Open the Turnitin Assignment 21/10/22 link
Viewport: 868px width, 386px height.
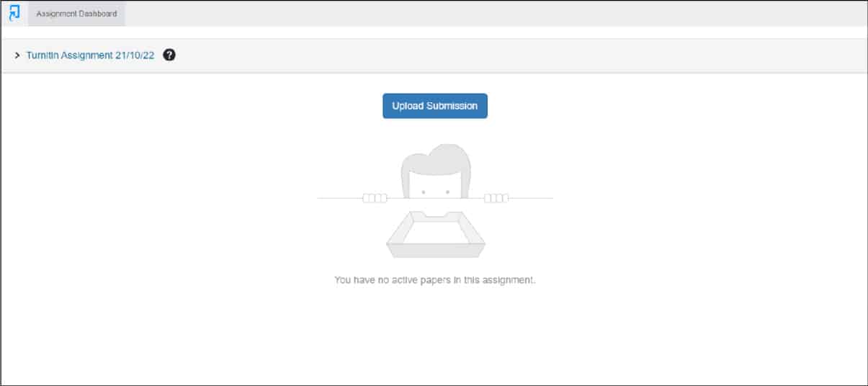click(90, 55)
